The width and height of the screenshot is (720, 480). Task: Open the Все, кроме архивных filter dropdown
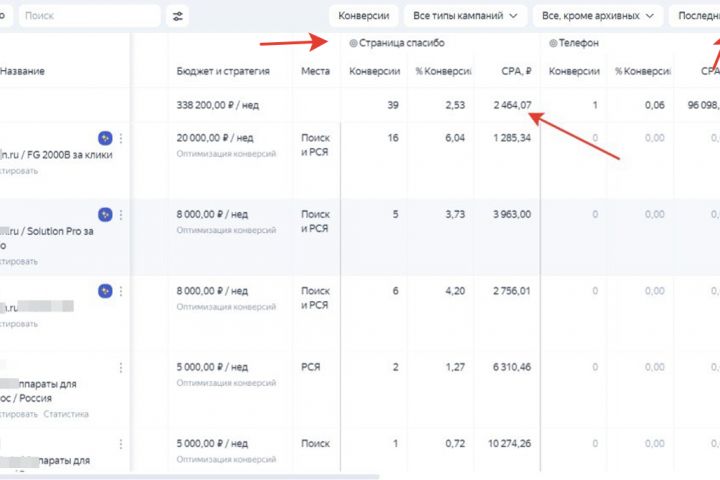pos(599,16)
